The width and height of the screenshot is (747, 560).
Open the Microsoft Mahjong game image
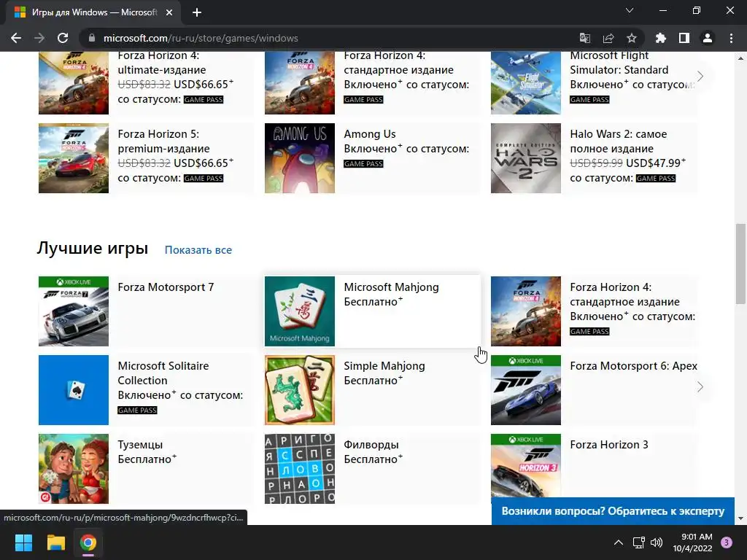pos(300,311)
